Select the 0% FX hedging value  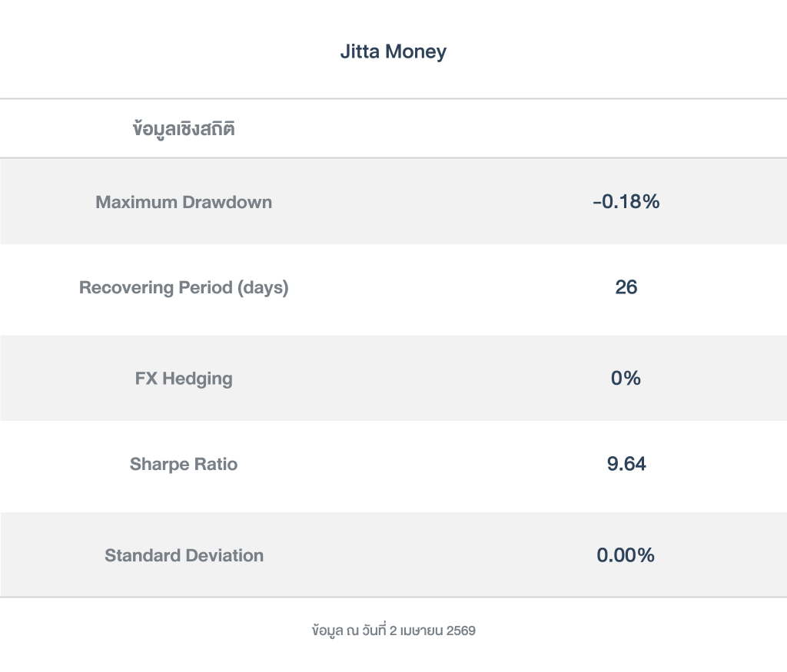coord(626,379)
